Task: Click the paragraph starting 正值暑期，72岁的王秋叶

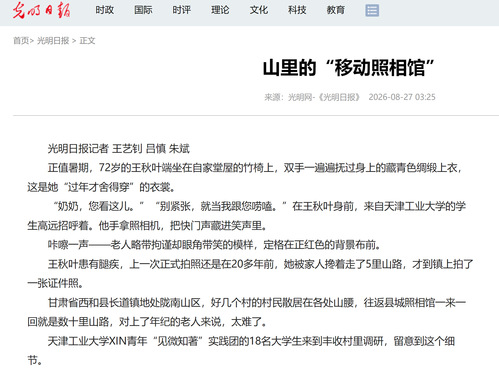Action: [245, 177]
